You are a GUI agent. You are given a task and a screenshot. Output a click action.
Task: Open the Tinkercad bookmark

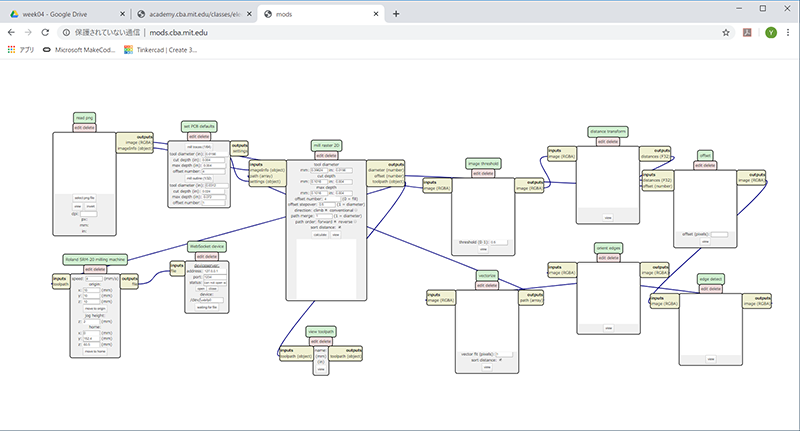point(160,49)
